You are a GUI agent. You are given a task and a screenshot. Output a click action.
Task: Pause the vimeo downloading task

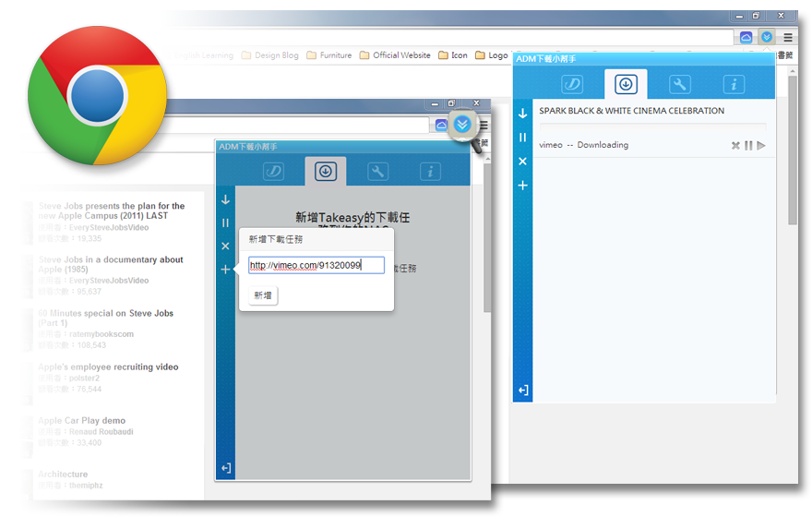click(748, 146)
